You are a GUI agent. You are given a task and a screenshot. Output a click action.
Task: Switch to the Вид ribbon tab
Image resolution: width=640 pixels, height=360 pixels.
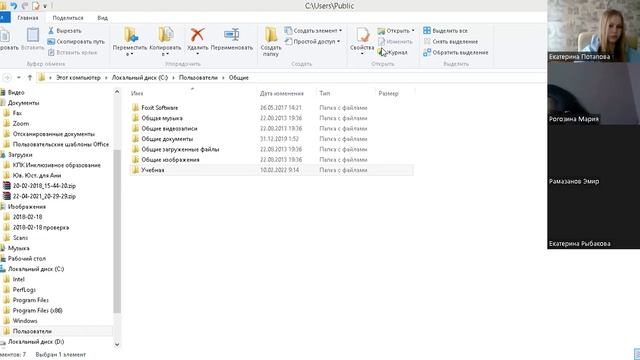tap(102, 18)
